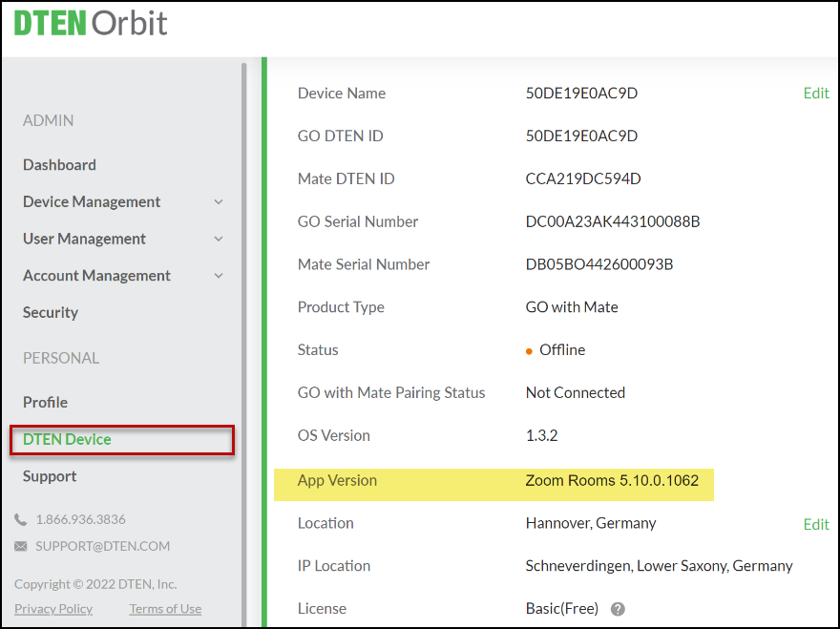Select GO Serial Number DC00A23AK443100088B
The height and width of the screenshot is (629, 840).
click(612, 221)
